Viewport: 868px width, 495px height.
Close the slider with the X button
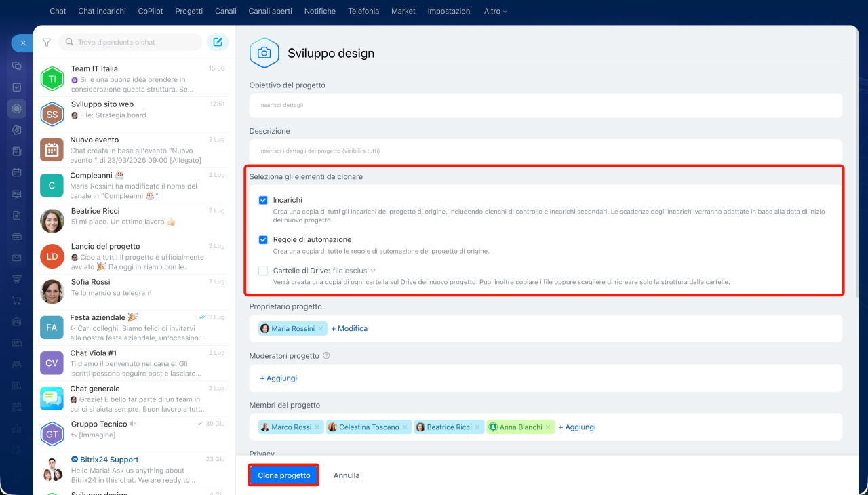[22, 43]
